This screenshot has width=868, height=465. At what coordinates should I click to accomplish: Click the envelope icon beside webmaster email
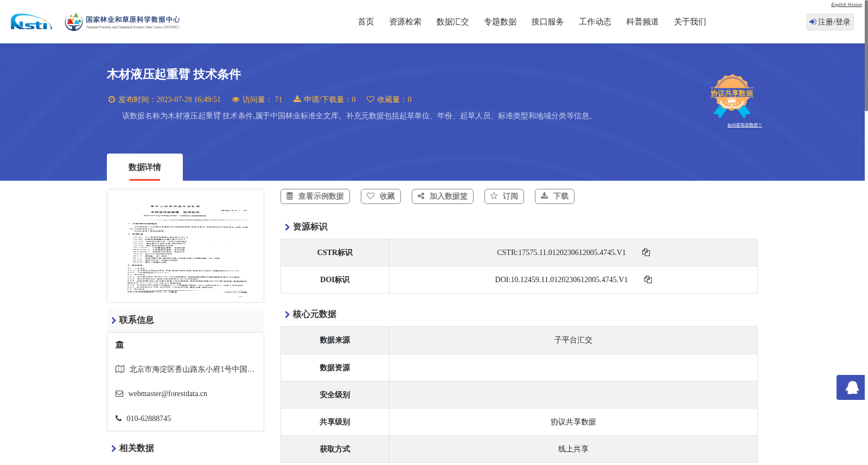pos(119,394)
